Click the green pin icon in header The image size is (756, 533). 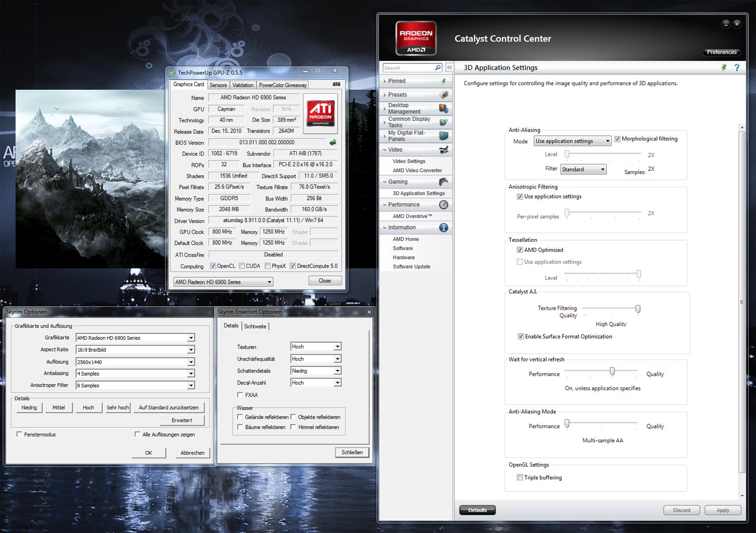point(724,68)
